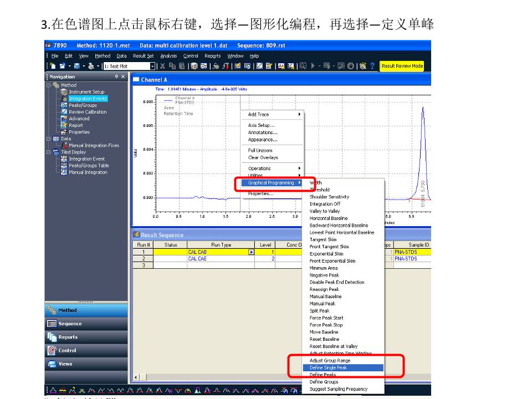Open the CAL CAB run type dropdown
532x399 pixels.
click(x=251, y=252)
